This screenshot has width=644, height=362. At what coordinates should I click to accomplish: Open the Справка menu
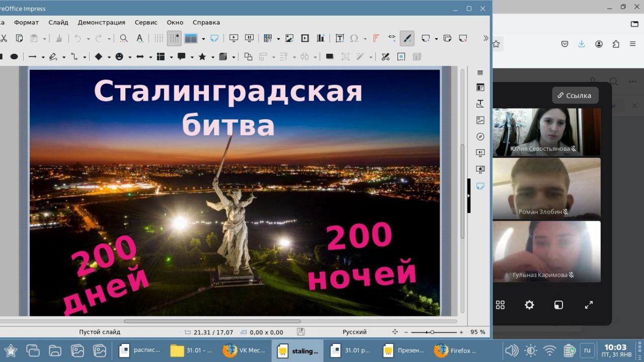tap(206, 22)
